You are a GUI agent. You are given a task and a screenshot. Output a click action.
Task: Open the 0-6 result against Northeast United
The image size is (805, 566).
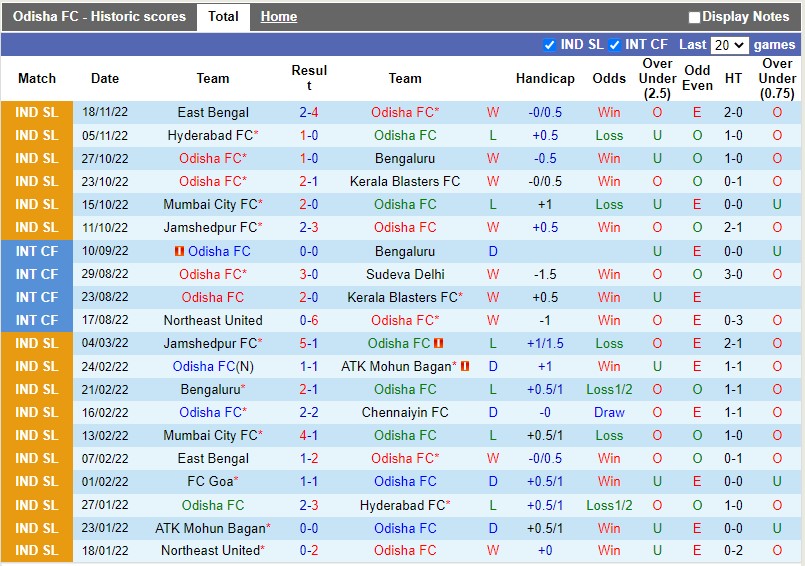pyautogui.click(x=309, y=320)
